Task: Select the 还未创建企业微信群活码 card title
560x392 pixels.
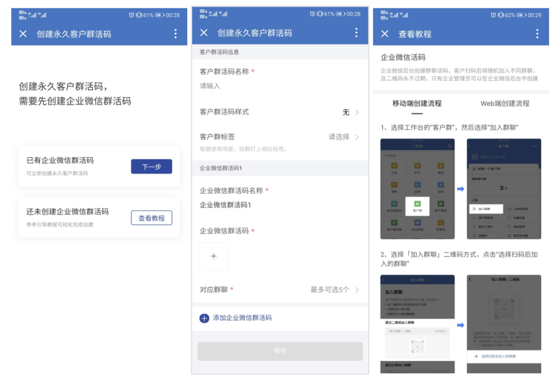Action: tap(68, 212)
